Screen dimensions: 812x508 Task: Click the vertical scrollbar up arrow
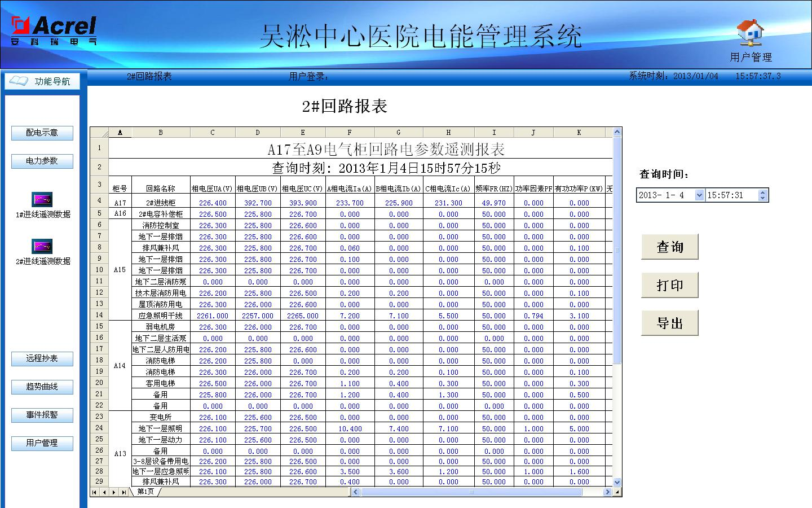pos(617,132)
